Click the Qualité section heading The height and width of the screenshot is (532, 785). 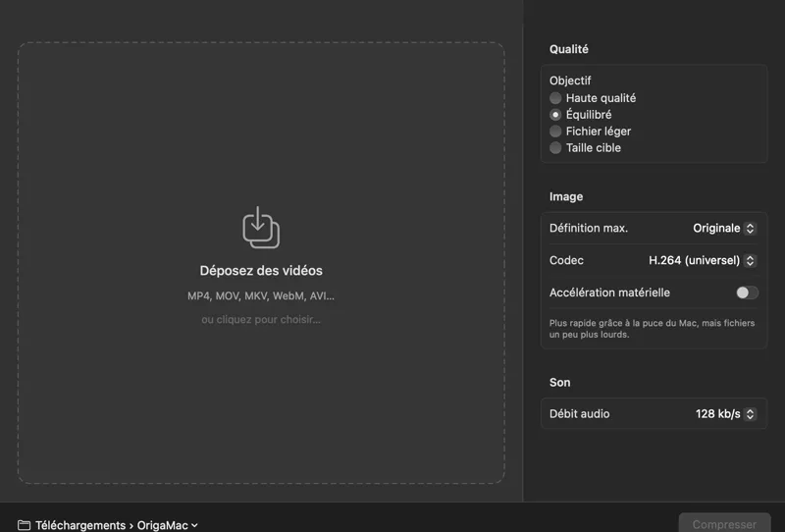pyautogui.click(x=569, y=49)
